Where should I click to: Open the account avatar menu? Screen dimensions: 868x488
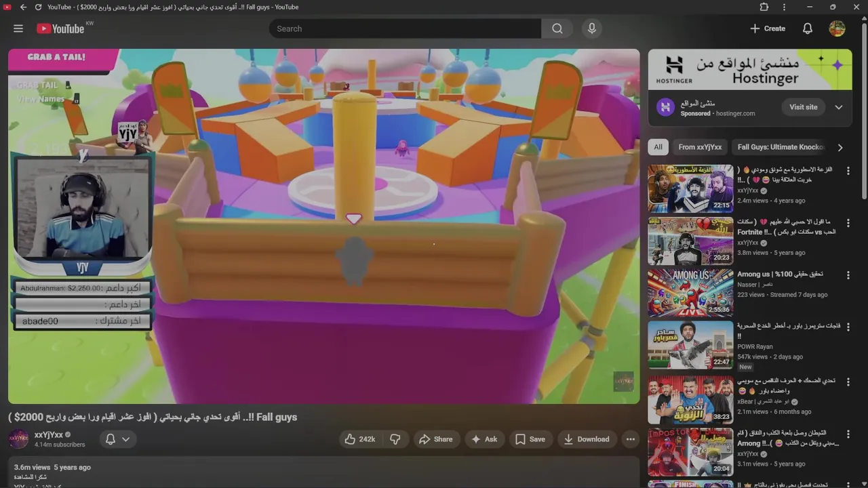tap(837, 28)
